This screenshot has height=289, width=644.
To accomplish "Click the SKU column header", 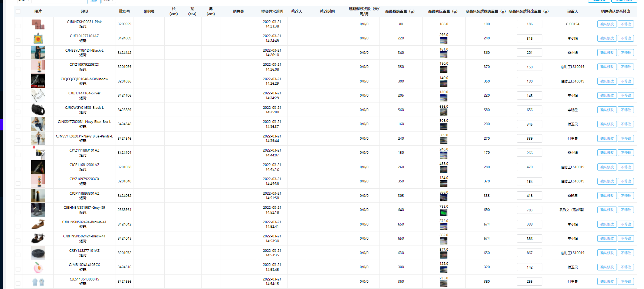I will click(84, 12).
